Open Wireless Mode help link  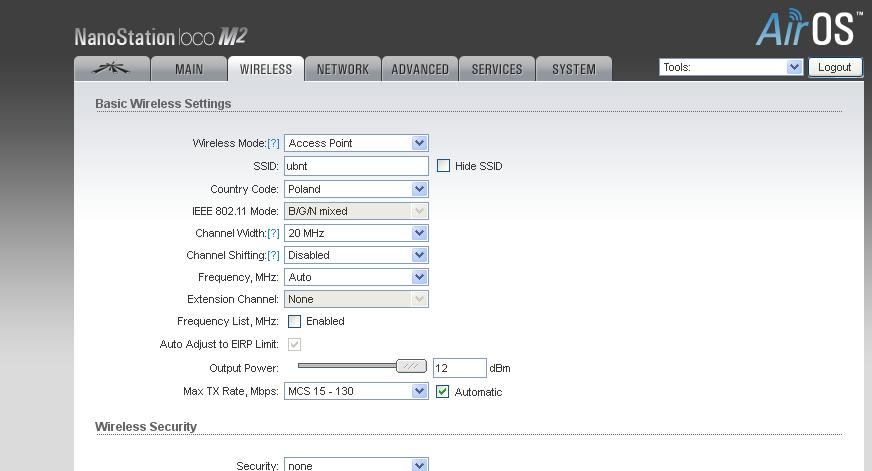click(273, 143)
